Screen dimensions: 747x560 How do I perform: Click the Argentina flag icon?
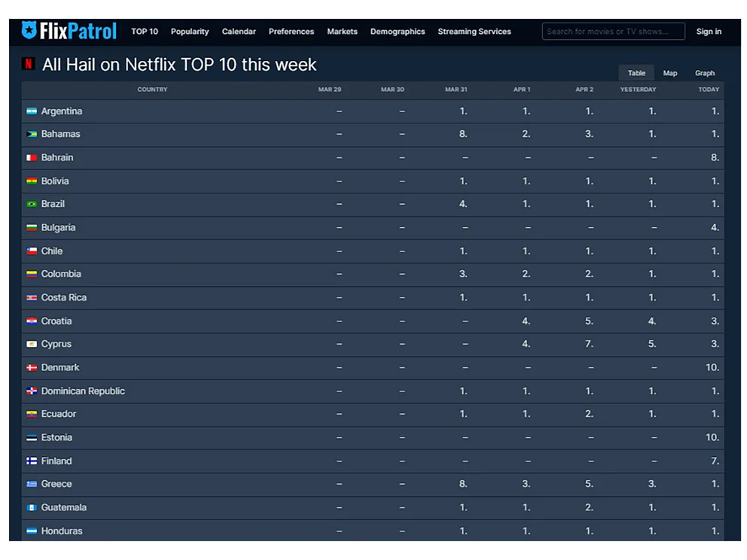(x=32, y=111)
